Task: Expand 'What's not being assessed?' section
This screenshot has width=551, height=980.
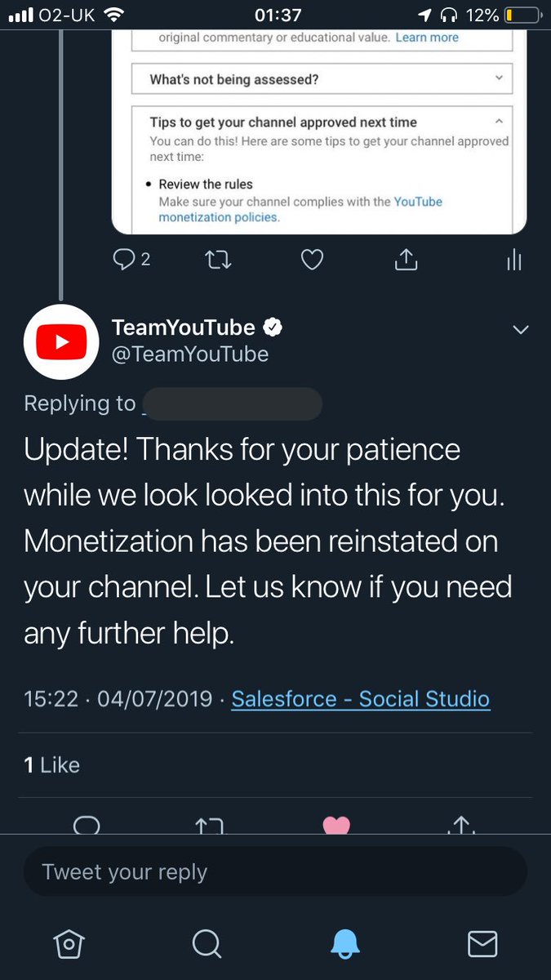Action: point(322,79)
